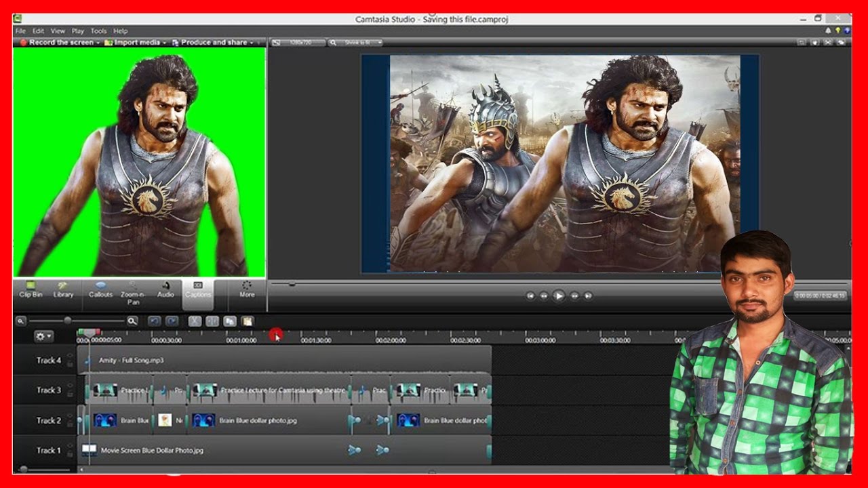Select Movie Screen Blue Dollar Photo.jpg clip

tap(285, 450)
